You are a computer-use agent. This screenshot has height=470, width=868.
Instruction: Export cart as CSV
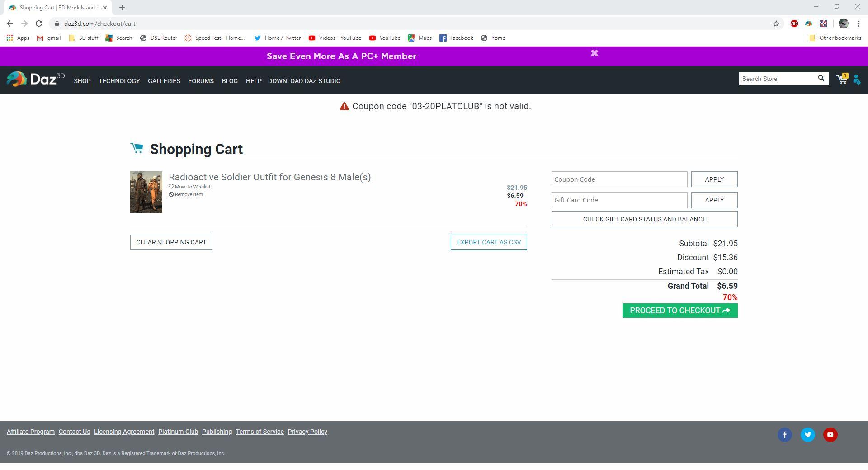[x=489, y=242]
